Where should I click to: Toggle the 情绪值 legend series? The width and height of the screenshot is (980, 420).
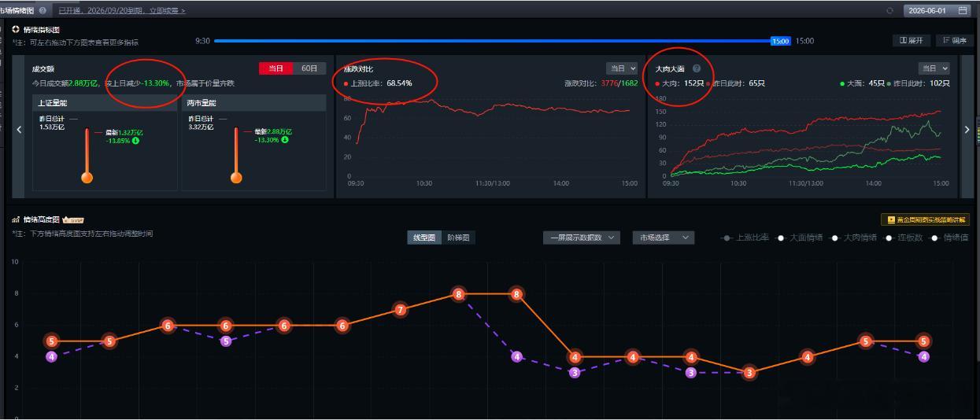(x=949, y=238)
